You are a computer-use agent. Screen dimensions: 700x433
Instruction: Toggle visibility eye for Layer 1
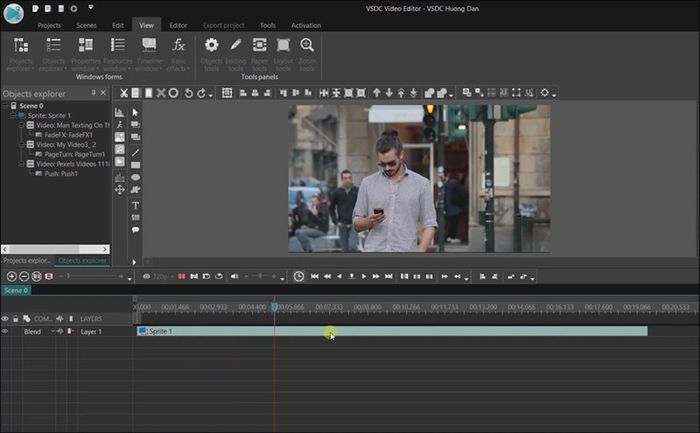tap(5, 331)
